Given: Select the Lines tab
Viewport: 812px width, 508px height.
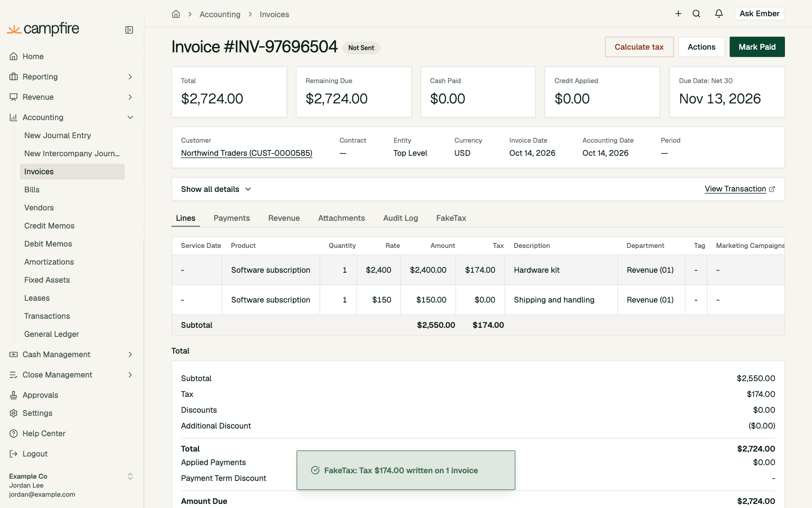Looking at the screenshot, I should 185,218.
